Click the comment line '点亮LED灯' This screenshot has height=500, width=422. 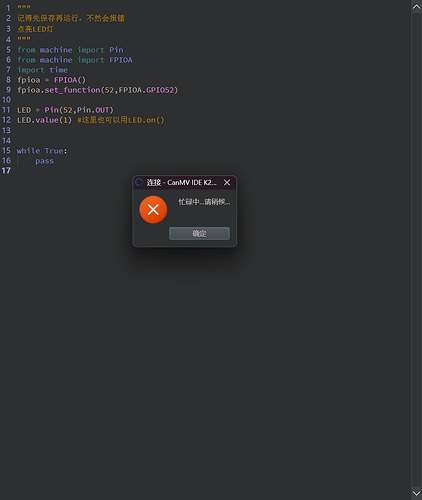click(x=35, y=29)
